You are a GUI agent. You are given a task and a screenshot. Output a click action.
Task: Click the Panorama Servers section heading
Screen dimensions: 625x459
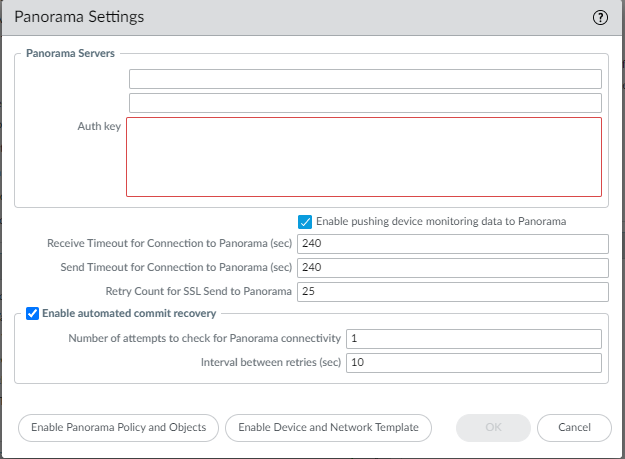pyautogui.click(x=70, y=53)
